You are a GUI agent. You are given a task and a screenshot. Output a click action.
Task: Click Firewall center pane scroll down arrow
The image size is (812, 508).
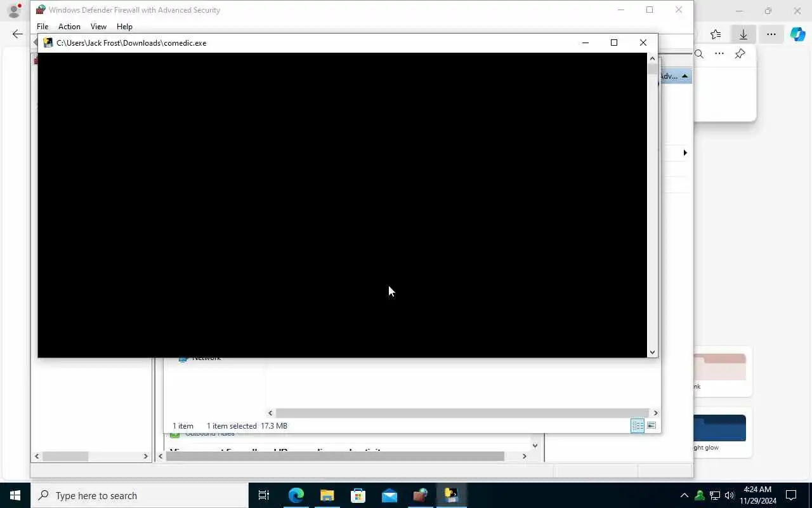[535, 446]
